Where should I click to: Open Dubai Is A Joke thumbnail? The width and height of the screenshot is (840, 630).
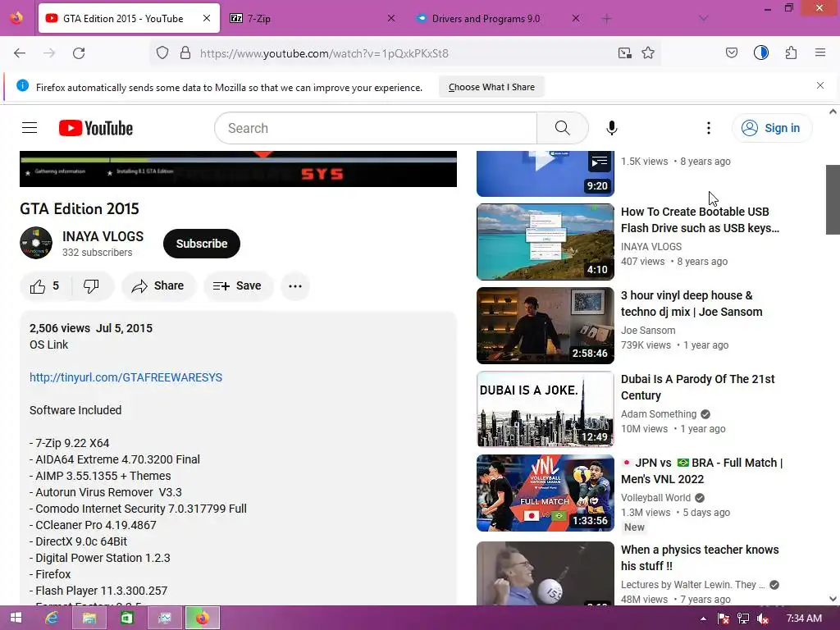click(546, 409)
